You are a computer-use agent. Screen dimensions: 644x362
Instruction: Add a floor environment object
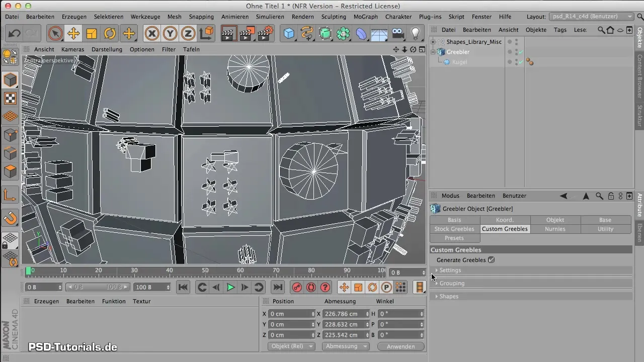point(379,34)
